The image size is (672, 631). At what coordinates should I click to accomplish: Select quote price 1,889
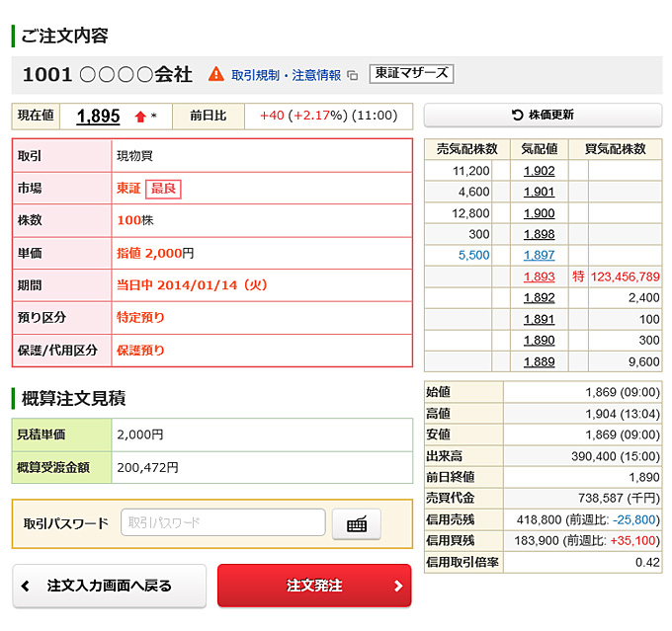point(540,362)
